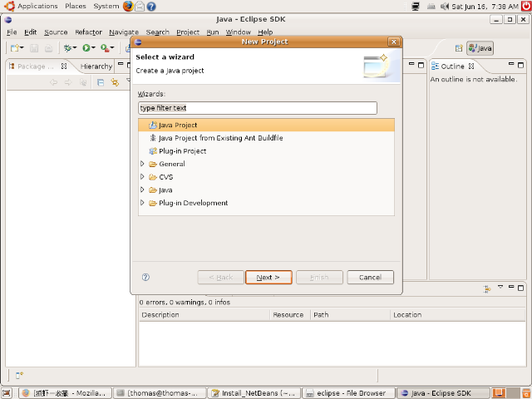532x399 pixels.
Task: Select the Java perspective button
Action: pos(480,48)
